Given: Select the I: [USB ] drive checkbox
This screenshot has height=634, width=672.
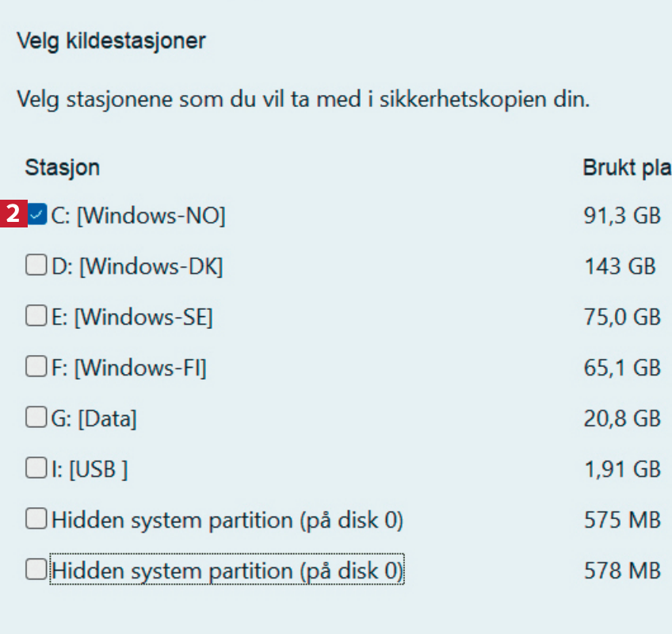Looking at the screenshot, I should click(36, 468).
